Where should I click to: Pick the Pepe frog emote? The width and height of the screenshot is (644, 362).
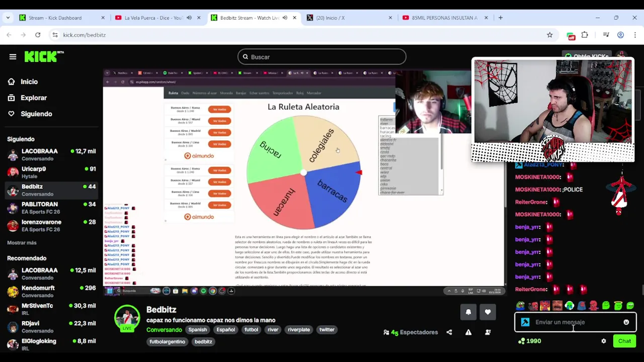(x=520, y=305)
